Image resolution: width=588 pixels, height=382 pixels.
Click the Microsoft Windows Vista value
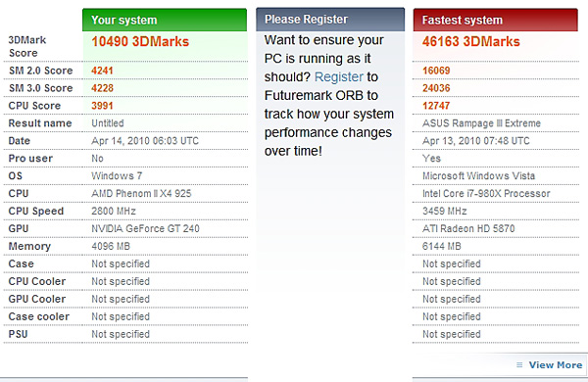click(x=478, y=175)
